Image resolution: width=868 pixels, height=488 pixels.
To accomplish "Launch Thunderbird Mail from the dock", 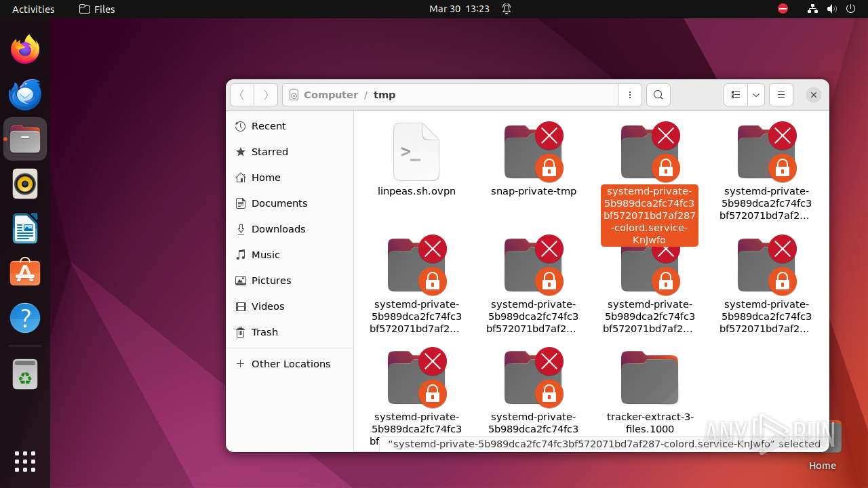I will click(25, 94).
